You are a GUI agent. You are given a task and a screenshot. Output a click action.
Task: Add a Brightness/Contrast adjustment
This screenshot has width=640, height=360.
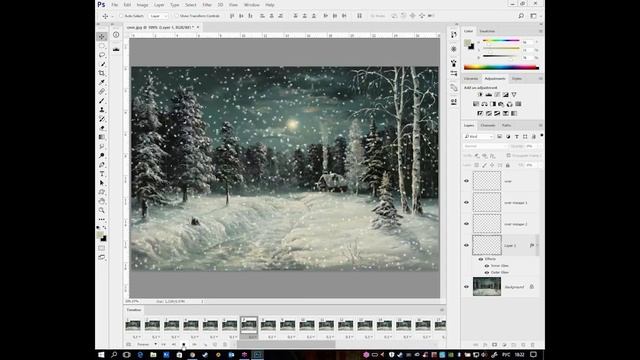click(480, 95)
